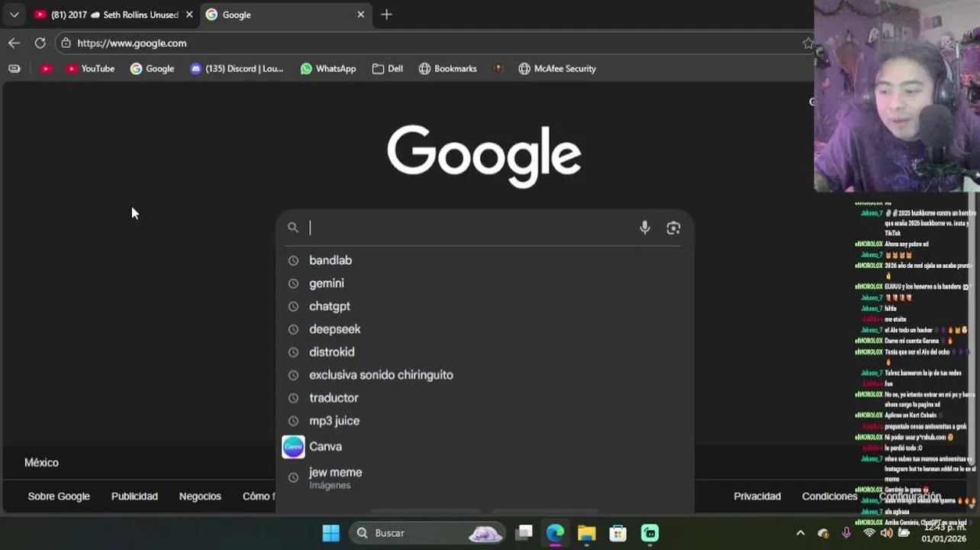The image size is (980, 550).
Task: Click the clock icon beside bandlab
Action: [x=293, y=260]
